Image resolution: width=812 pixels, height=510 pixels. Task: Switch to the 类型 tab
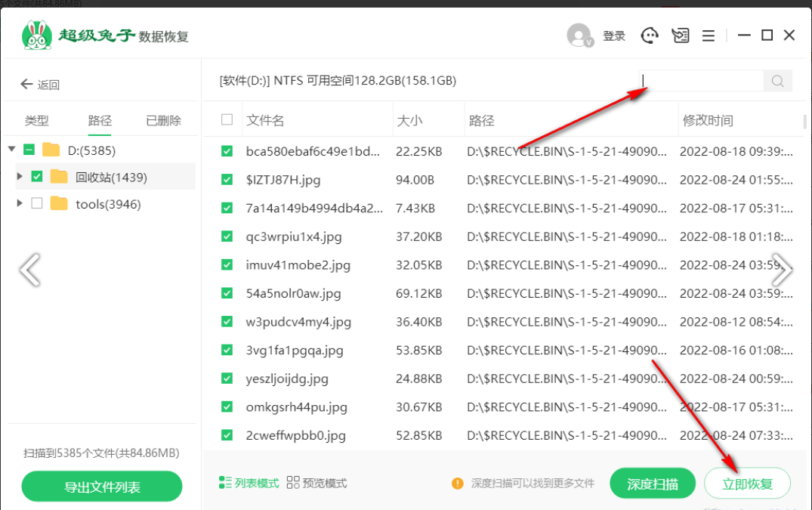(37, 121)
